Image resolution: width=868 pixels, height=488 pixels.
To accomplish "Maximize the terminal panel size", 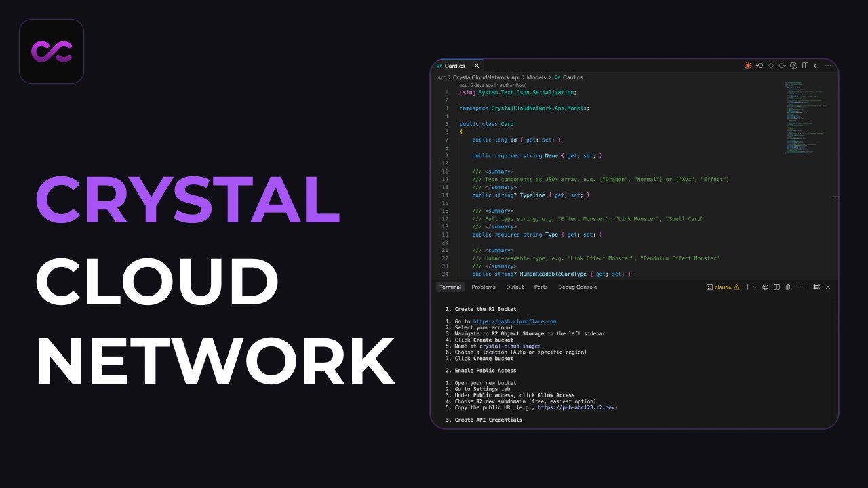I will (816, 287).
